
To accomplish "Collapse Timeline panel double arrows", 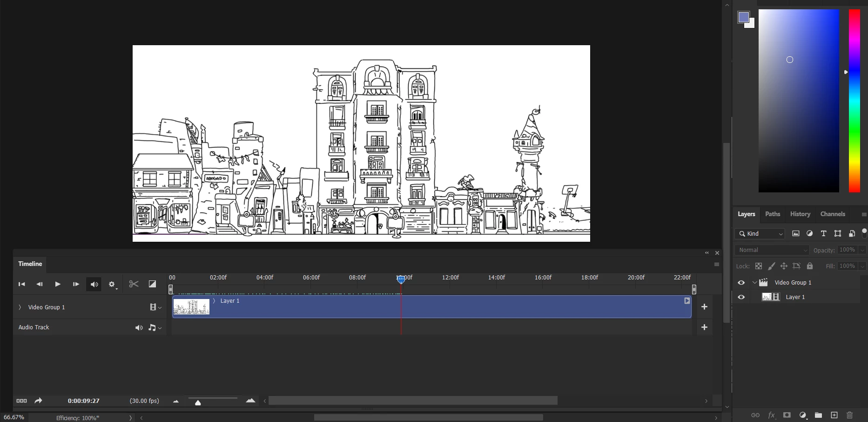I will tap(707, 253).
